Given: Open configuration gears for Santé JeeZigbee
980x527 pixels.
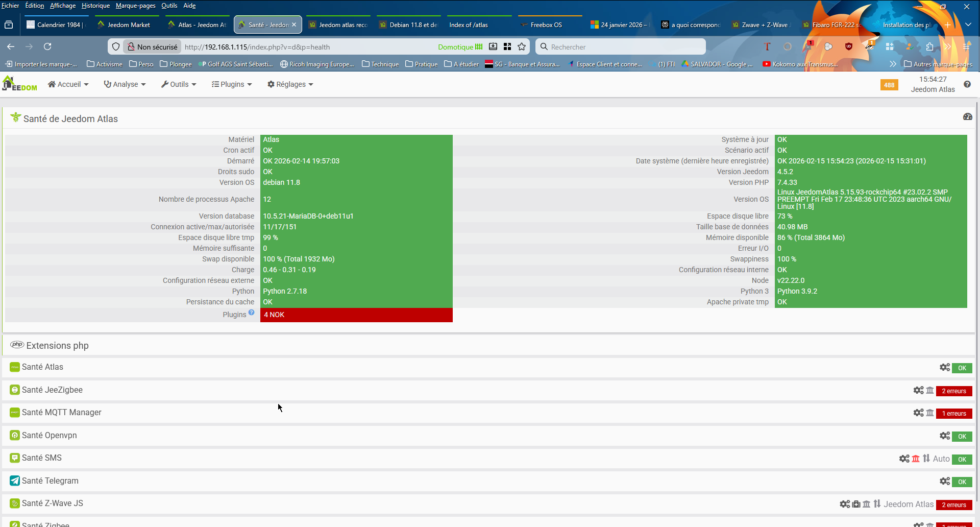Looking at the screenshot, I should (919, 390).
